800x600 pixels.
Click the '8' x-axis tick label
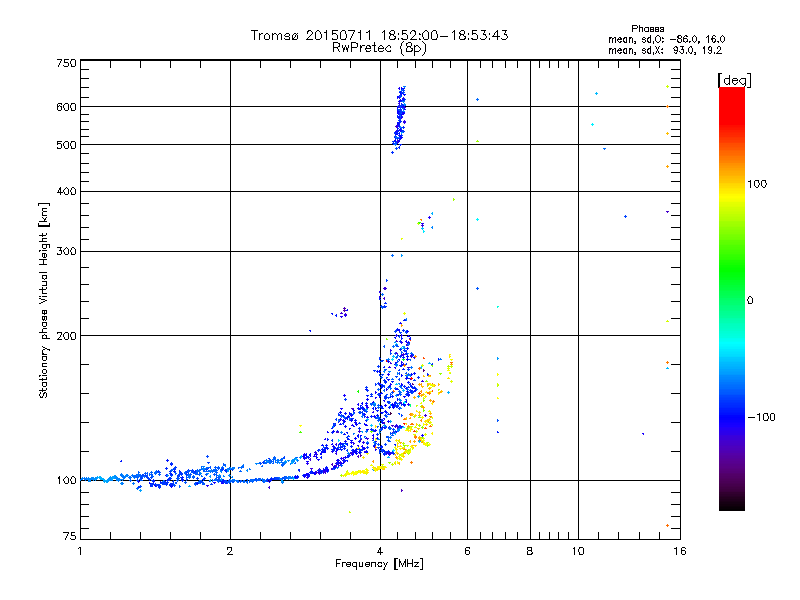530,551
